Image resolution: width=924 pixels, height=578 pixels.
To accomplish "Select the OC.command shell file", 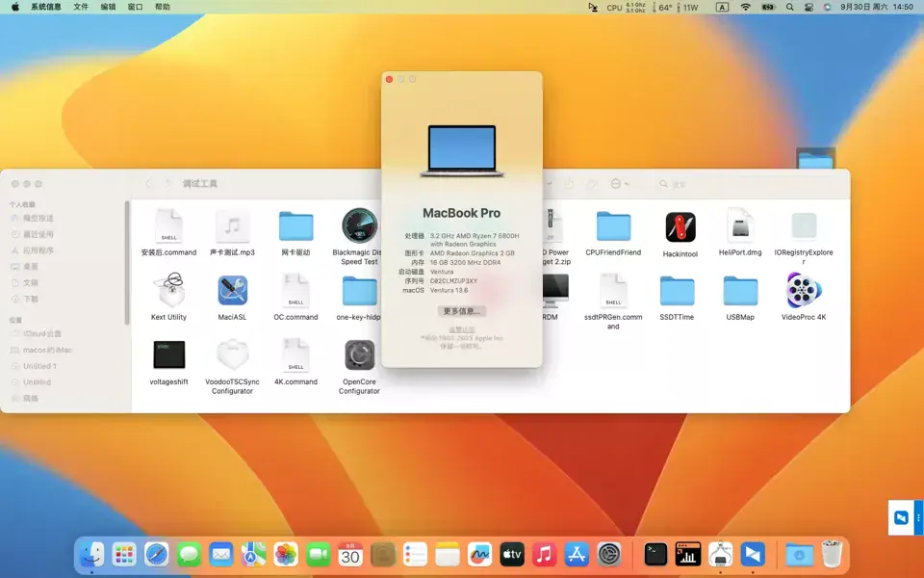I will [295, 290].
